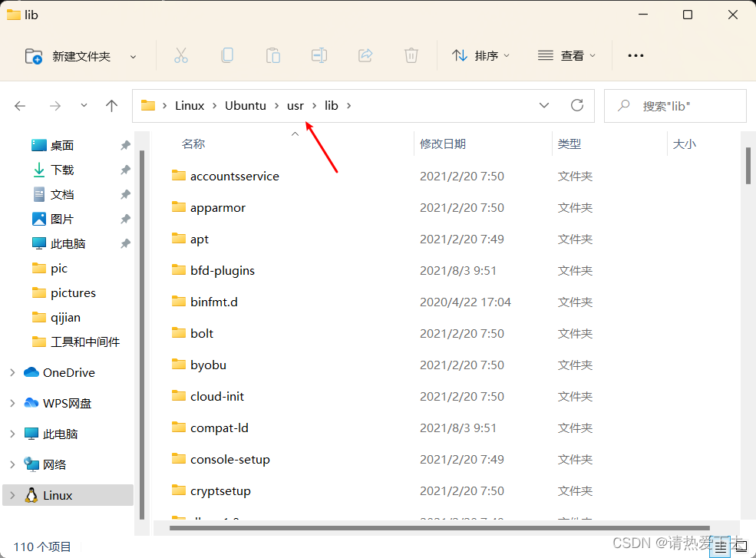Navigate to Ubuntu in breadcrumb
The height and width of the screenshot is (558, 756).
click(x=246, y=106)
